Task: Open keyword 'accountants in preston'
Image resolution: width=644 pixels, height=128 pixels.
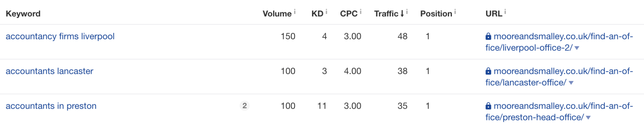Action: tap(51, 106)
